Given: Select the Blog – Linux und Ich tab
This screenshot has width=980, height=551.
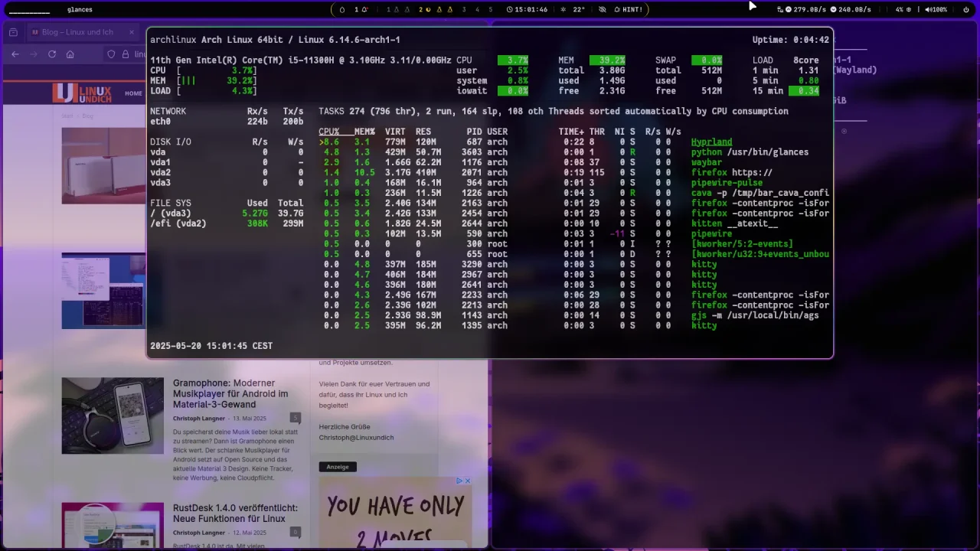Looking at the screenshot, I should click(x=73, y=32).
